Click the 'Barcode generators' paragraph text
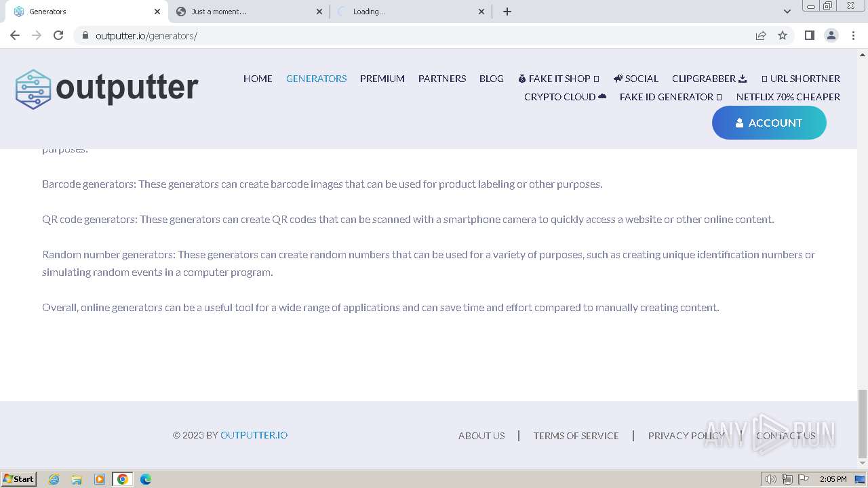This screenshot has height=488, width=868. [x=322, y=184]
